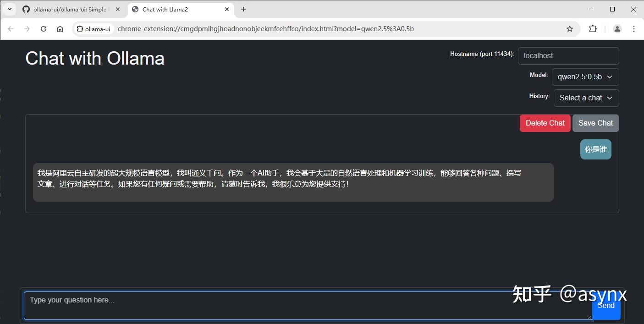Screen dimensions: 644x324
Task: Click the ollama-ui site badge in address bar
Action: pyautogui.click(x=94, y=28)
